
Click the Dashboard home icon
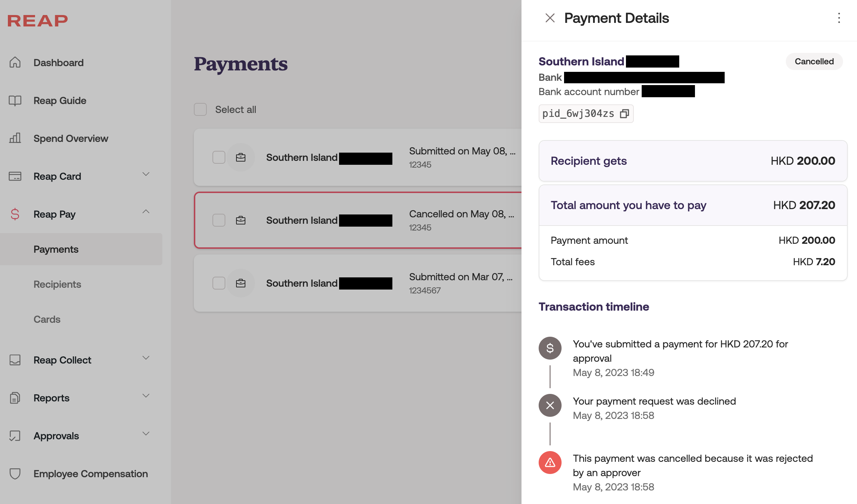[x=15, y=63]
